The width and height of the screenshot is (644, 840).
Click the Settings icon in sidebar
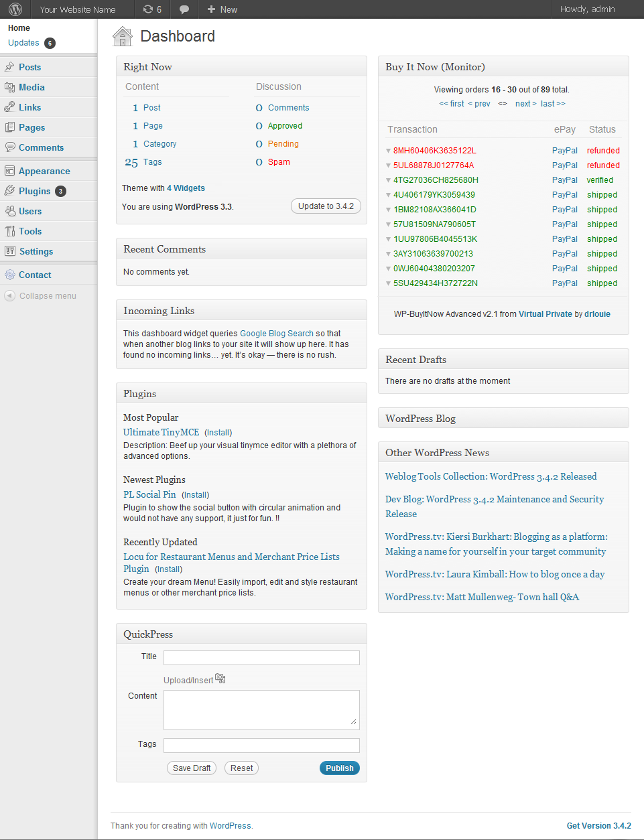(9, 251)
